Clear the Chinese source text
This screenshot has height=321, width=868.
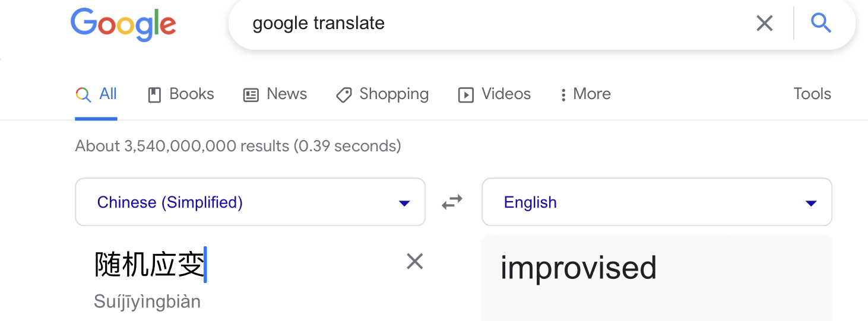(414, 261)
